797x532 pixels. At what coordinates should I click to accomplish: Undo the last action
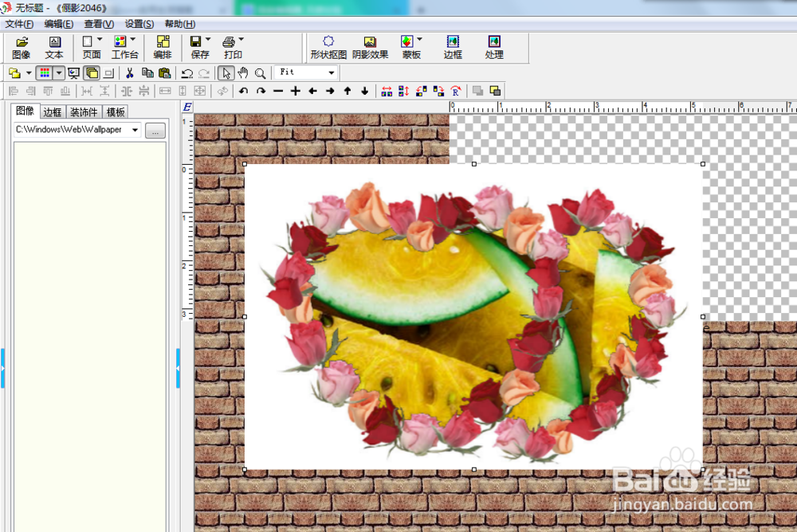pos(187,74)
